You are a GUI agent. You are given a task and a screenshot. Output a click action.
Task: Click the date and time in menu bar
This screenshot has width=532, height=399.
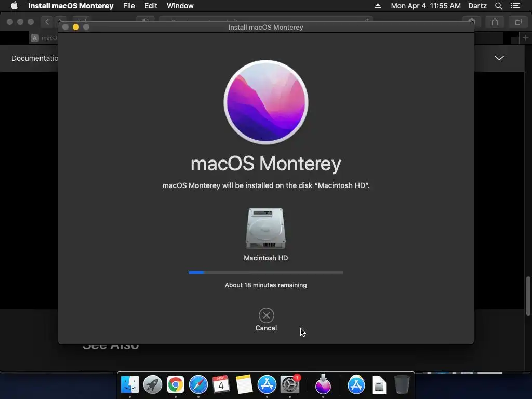click(426, 6)
